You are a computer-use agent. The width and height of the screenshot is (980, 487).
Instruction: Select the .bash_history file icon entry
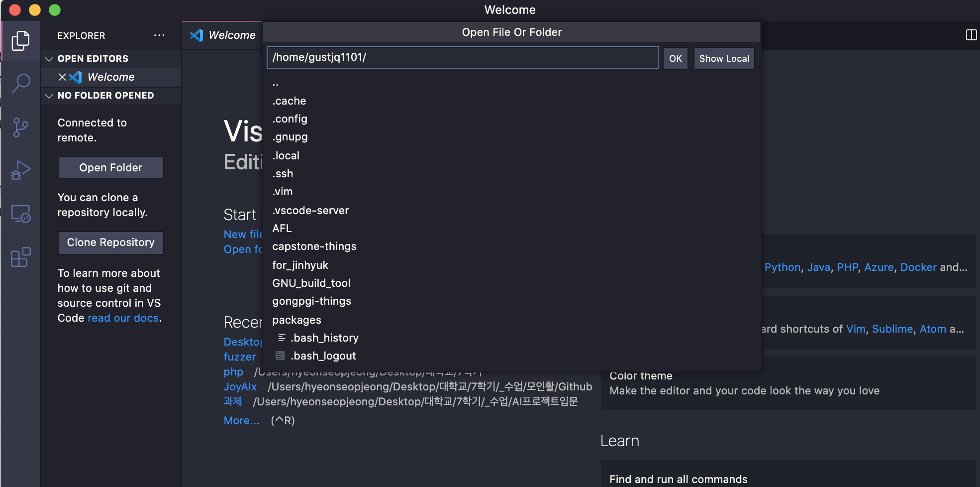(x=282, y=338)
